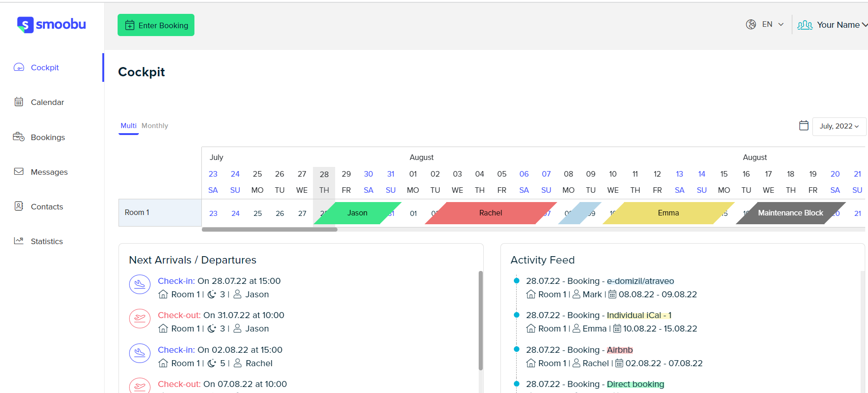
Task: Click the 06 SA August date header
Action: pos(524,182)
